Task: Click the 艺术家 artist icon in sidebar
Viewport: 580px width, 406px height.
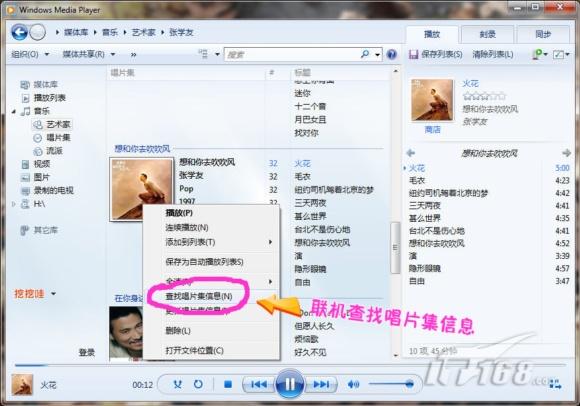Action: [x=38, y=125]
